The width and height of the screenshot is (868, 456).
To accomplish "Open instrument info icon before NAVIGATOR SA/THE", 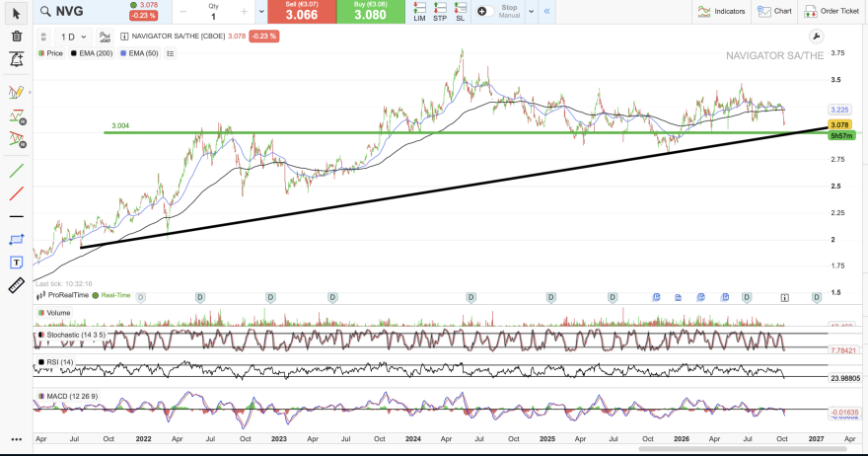I will click(x=124, y=36).
